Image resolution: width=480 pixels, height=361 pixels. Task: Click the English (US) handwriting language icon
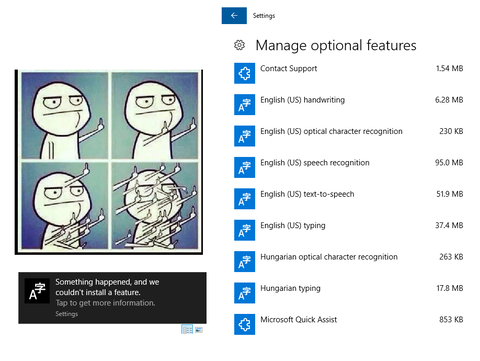(x=244, y=104)
